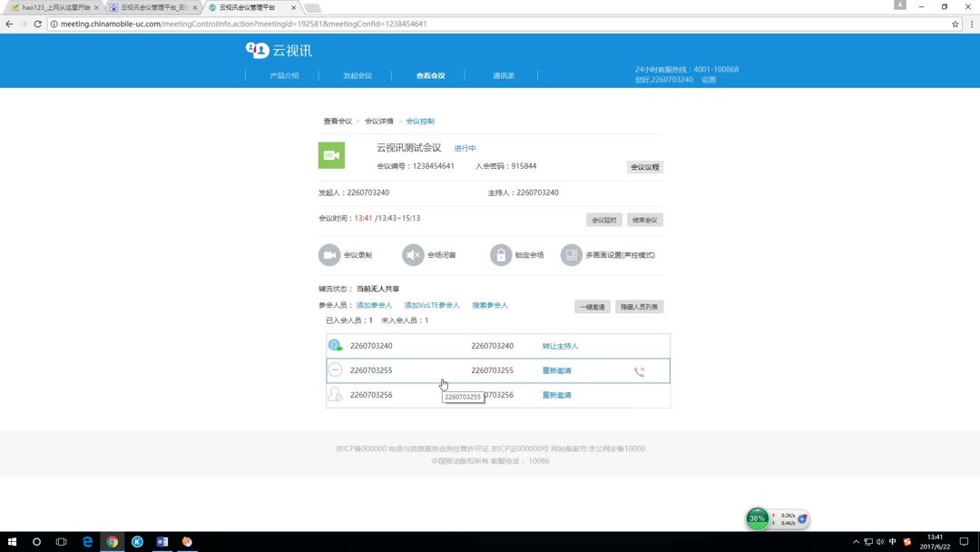980x552 pixels.
Task: Expand hidden icons in the system tray
Action: pos(856,541)
